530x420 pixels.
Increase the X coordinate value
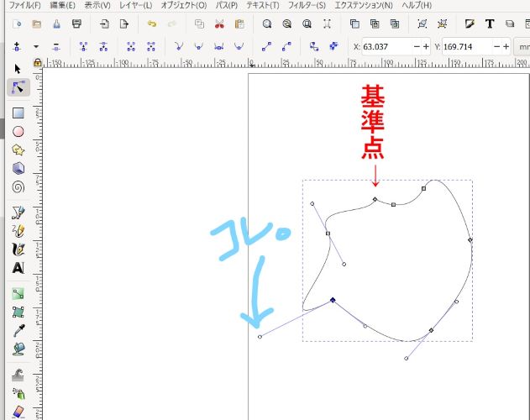426,47
